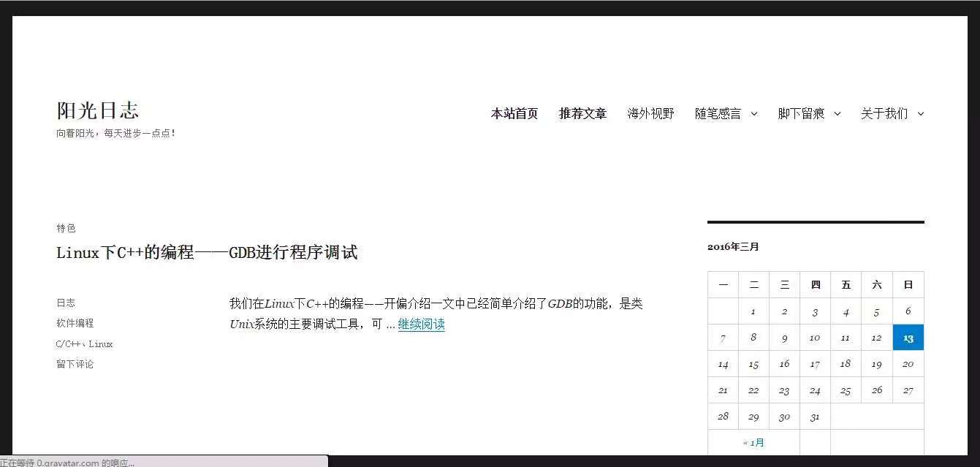
Task: Click the 脚下留痕 menu label
Action: 801,114
